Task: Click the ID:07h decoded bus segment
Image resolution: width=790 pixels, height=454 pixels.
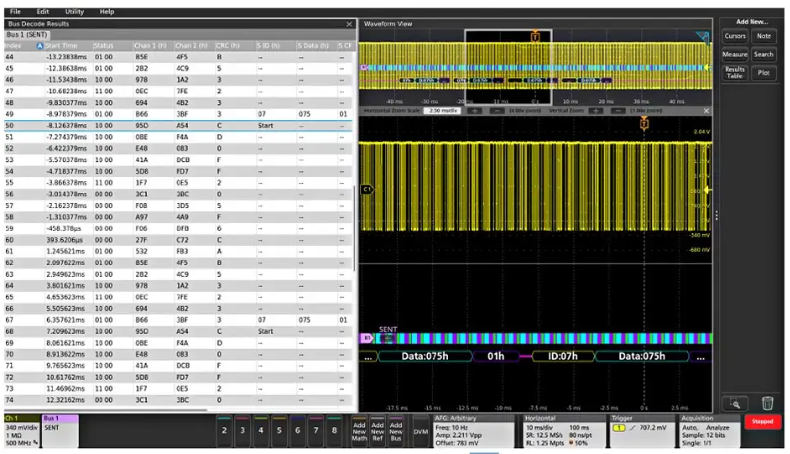Action: (563, 356)
